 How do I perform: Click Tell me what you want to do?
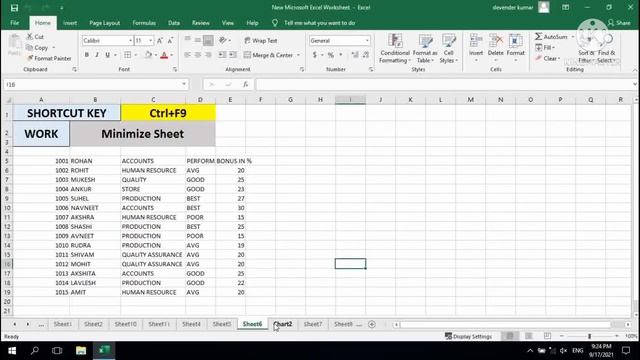click(320, 23)
